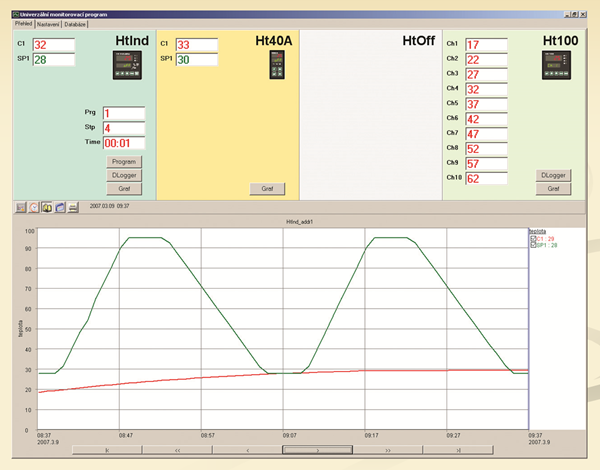Click the binoculars zoom icon
The image size is (600, 470).
tap(46, 207)
